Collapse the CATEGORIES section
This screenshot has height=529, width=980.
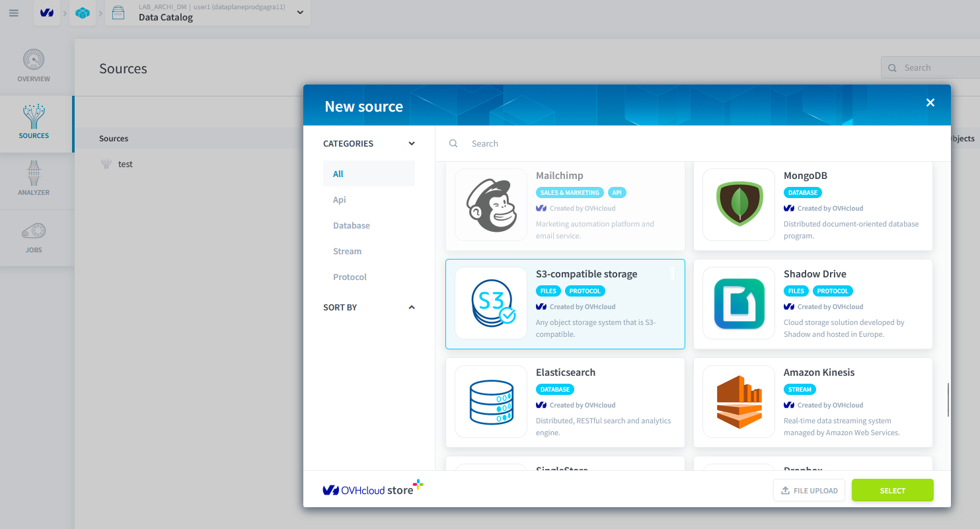[x=411, y=143]
